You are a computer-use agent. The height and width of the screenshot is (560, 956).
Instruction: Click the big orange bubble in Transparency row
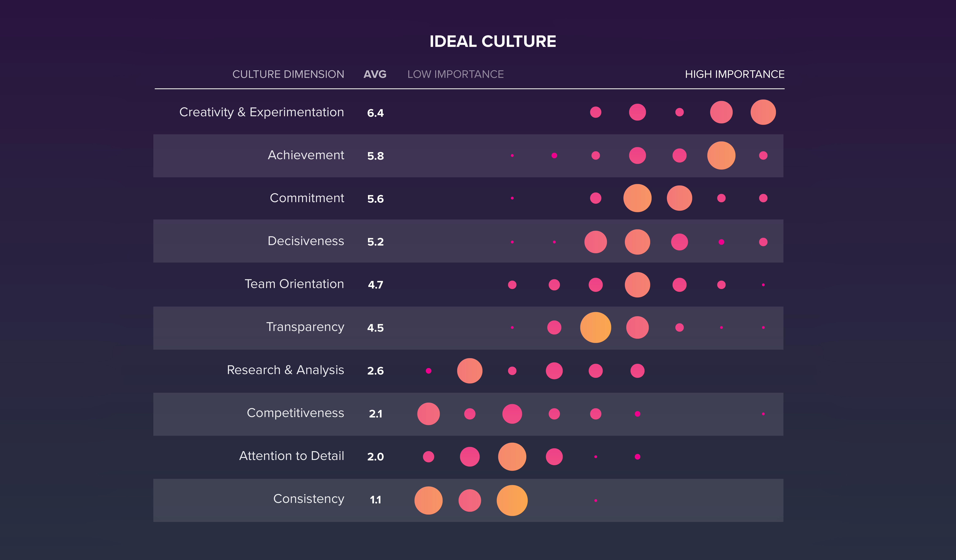[596, 327]
